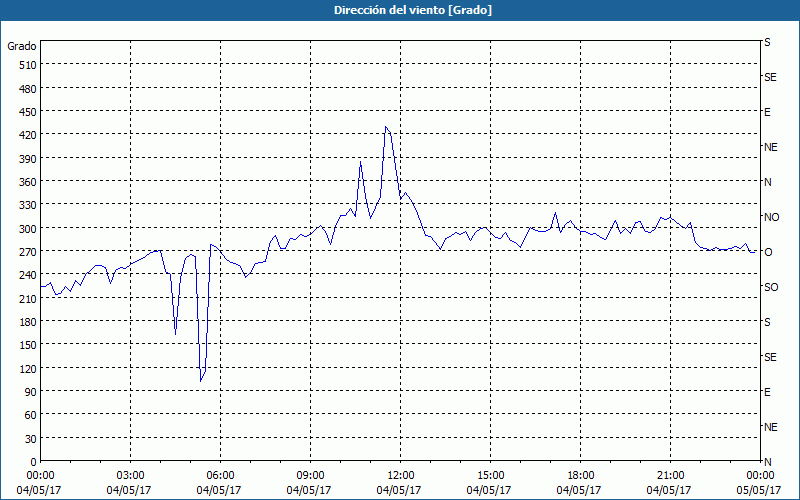Image resolution: width=800 pixels, height=500 pixels.
Task: Click the 04/05/17 date under 18:00
Action: point(579,490)
